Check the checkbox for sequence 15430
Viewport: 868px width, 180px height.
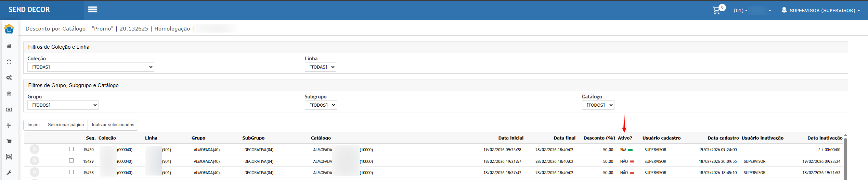click(x=71, y=149)
